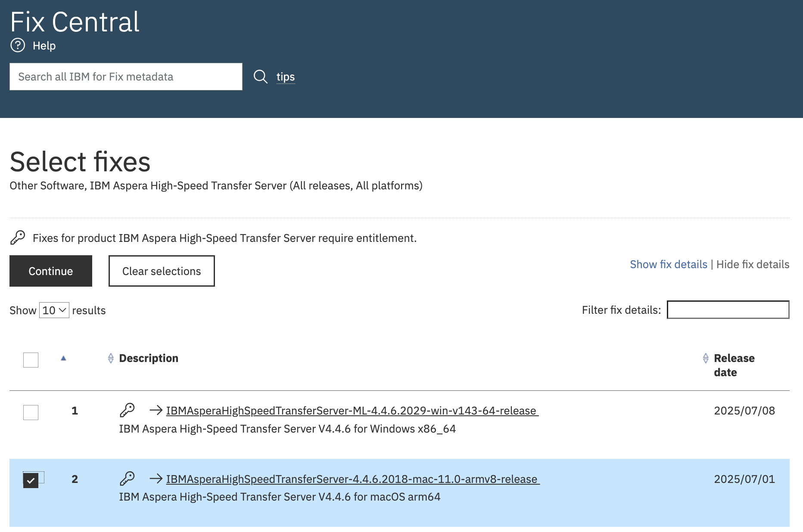Viewport: 803px width, 532px height.
Task: Open the IBMAsperaHighSpeedTransferServer-ML-4.4.6.2029-win-v143-64-release link
Action: [352, 411]
